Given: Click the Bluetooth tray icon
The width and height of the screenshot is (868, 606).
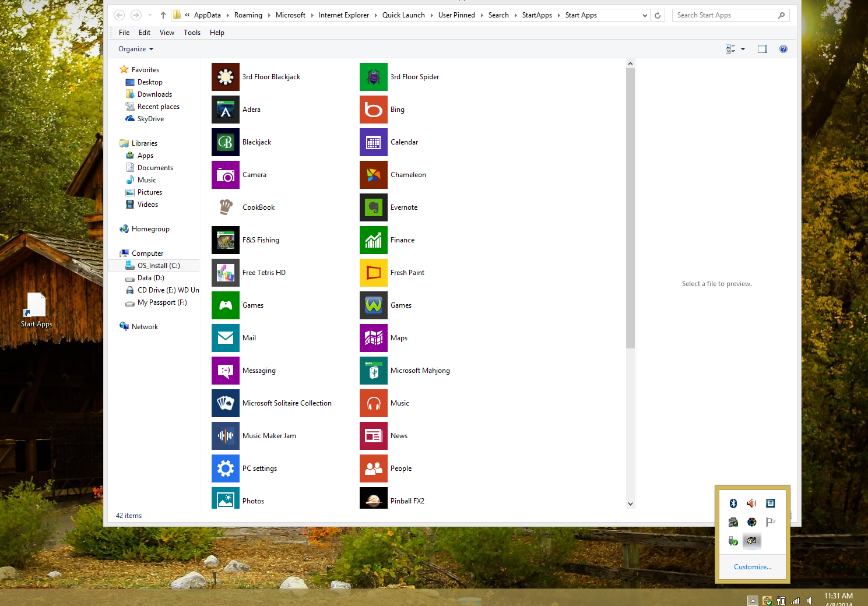Looking at the screenshot, I should click(733, 503).
